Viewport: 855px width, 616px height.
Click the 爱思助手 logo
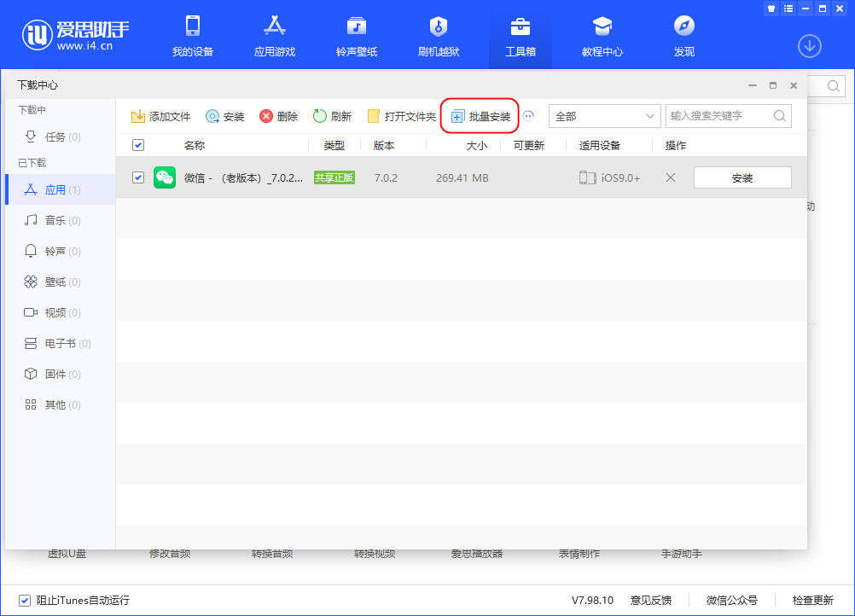click(75, 35)
